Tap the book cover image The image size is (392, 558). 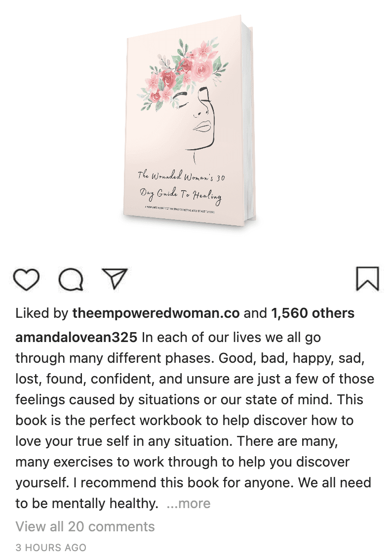pos(190,121)
